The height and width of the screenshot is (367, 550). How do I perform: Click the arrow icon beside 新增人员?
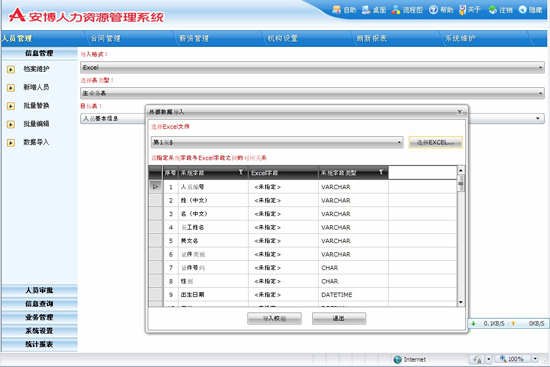11,88
